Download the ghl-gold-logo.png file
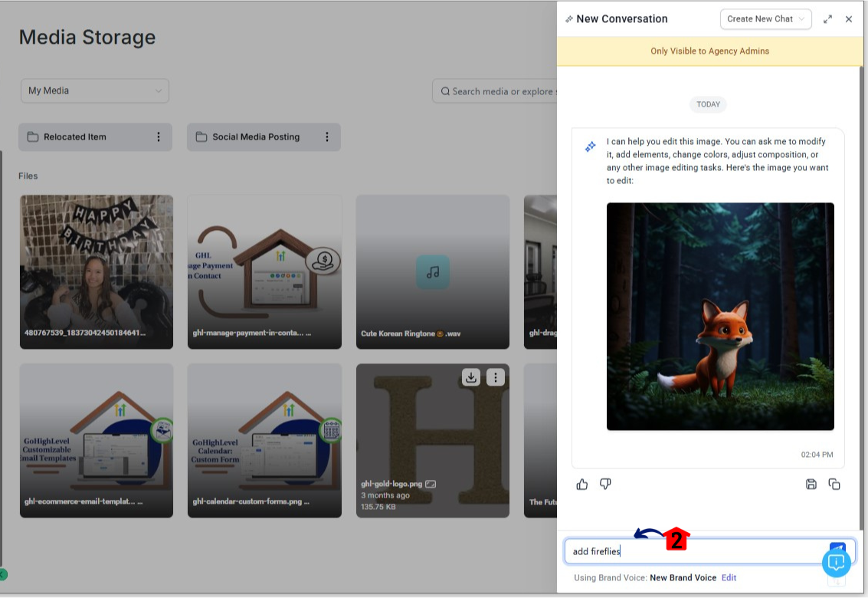868x598 pixels. 471,376
